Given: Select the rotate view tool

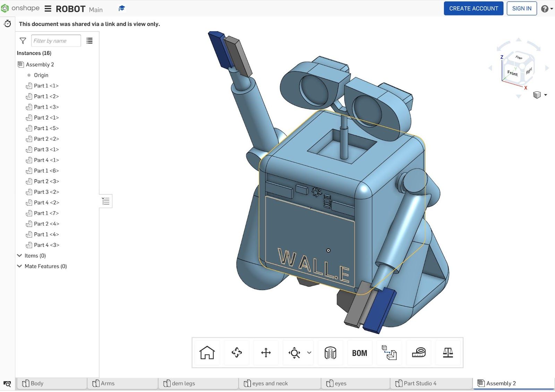Looking at the screenshot, I should (237, 353).
